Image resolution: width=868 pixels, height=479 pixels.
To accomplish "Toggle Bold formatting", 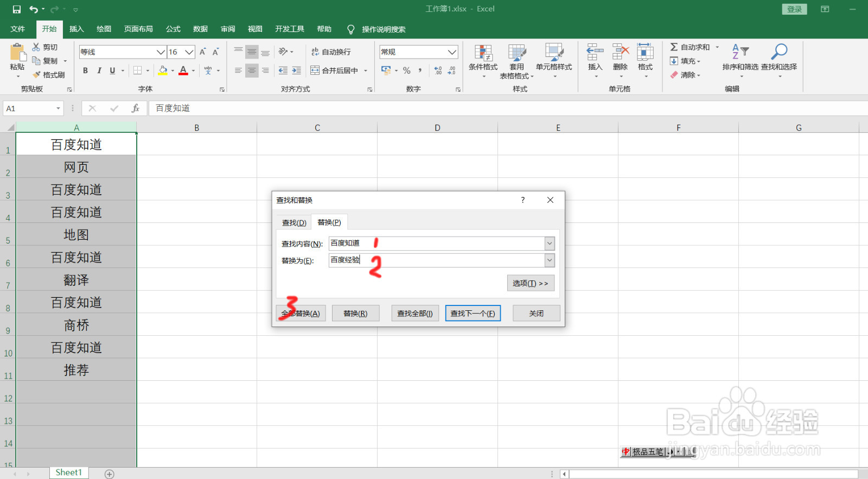I will point(85,71).
